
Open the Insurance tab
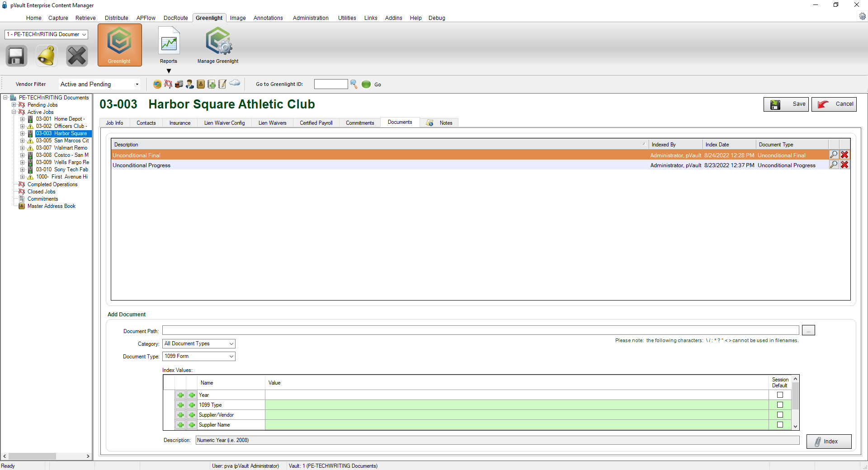click(x=180, y=123)
